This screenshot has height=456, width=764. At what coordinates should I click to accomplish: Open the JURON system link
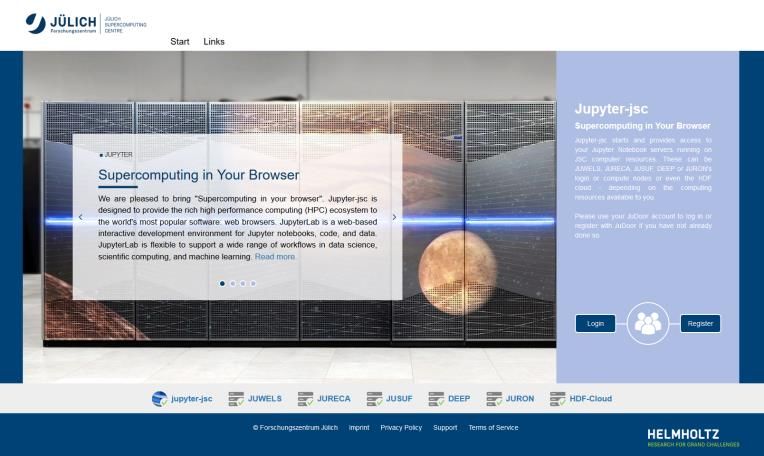(520, 399)
